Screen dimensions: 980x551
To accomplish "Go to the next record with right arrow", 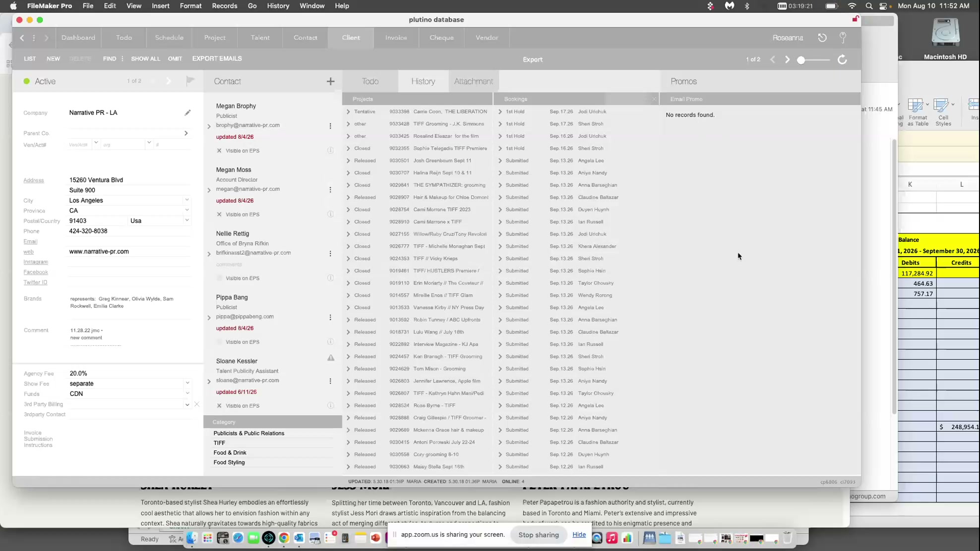I will click(x=787, y=59).
